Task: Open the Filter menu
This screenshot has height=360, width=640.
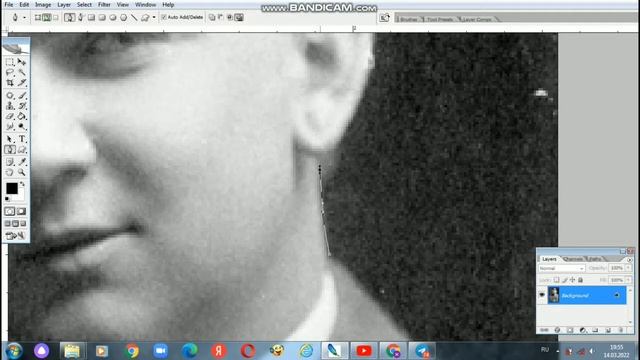Action: (104, 5)
